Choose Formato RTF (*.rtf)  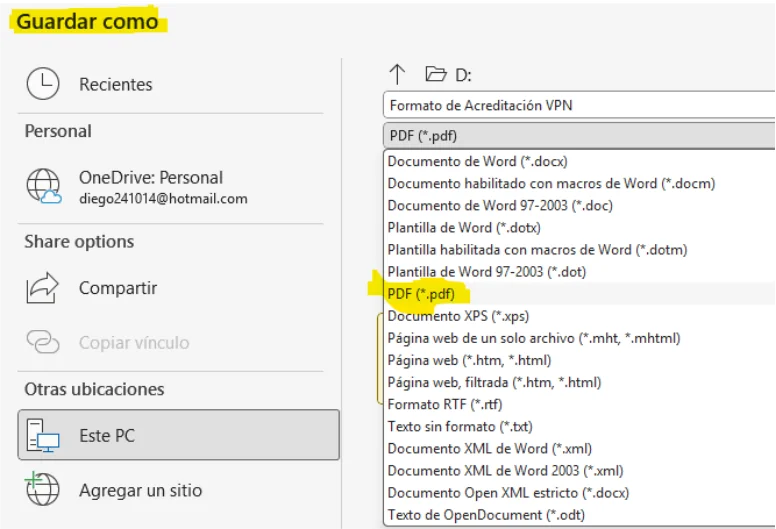[580, 404]
